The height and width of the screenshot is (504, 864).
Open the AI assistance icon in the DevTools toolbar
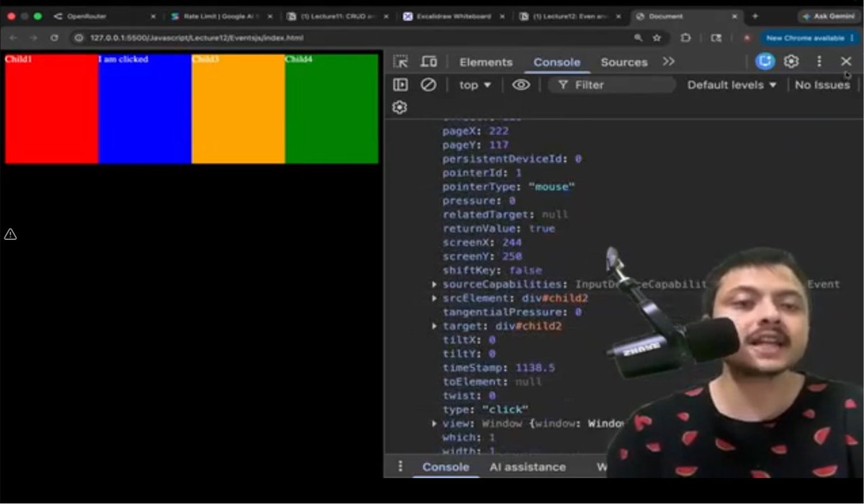[x=765, y=62]
